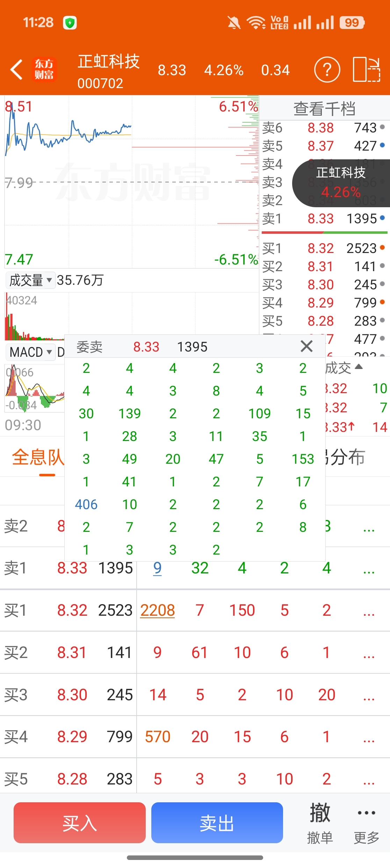Tap the battery indicator in status bar
Screen dimensions: 390x868
click(352, 23)
